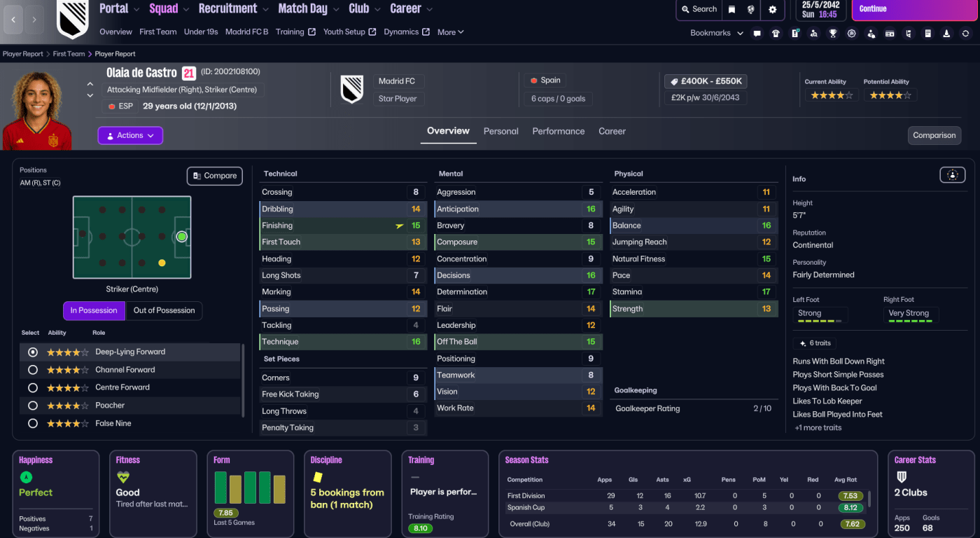Click the settings gear icon
980x538 pixels.
773,9
